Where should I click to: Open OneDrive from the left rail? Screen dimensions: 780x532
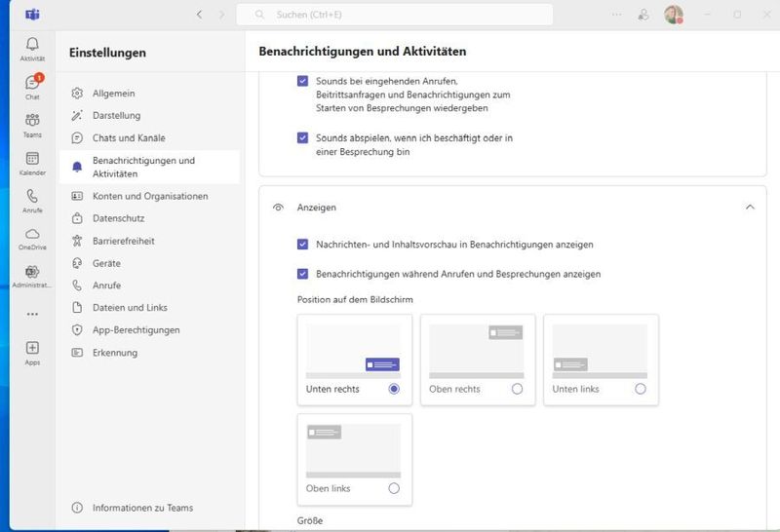point(32,236)
